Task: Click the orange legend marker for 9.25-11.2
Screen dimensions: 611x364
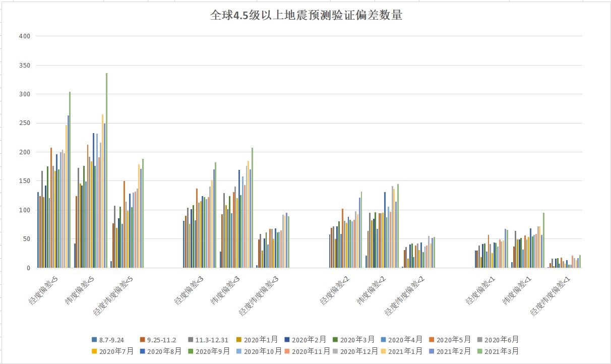Action: [x=142, y=339]
